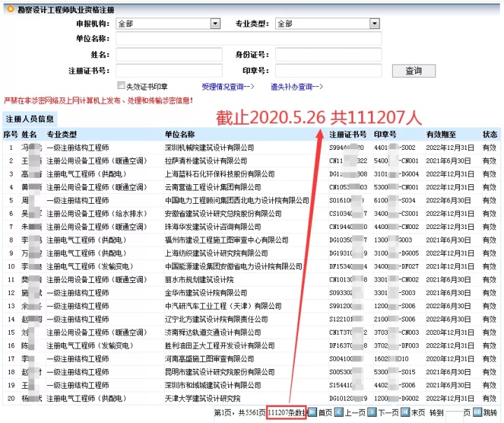This screenshot has width=504, height=423.
Task: Click 中国能源建设集团安徽省电力设计院有限公司 cell
Action: [x=234, y=266]
